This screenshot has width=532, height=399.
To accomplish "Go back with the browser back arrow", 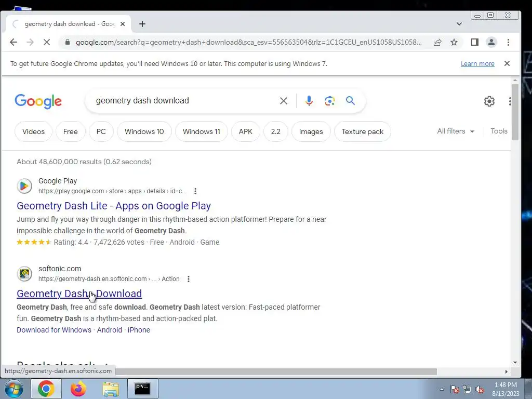I will [x=13, y=42].
